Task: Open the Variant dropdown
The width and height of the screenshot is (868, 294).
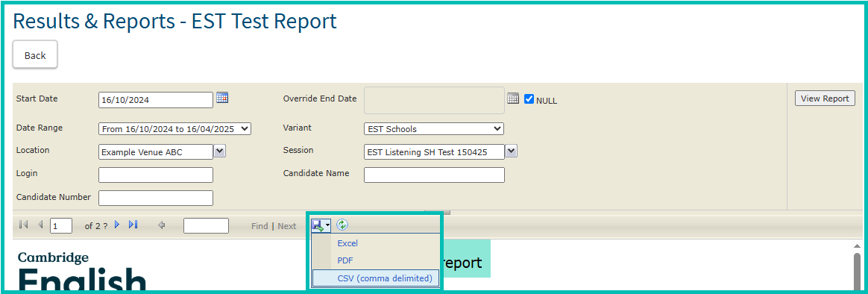Action: click(x=434, y=129)
